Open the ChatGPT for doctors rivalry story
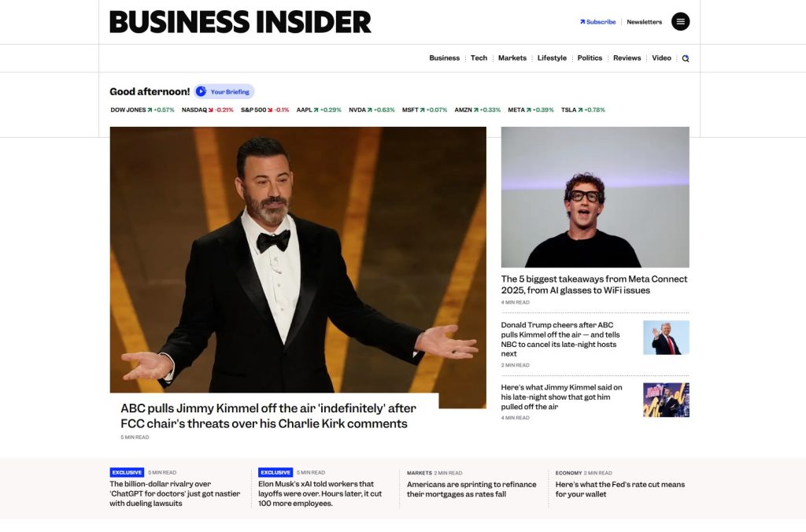806x532 pixels. [175, 493]
